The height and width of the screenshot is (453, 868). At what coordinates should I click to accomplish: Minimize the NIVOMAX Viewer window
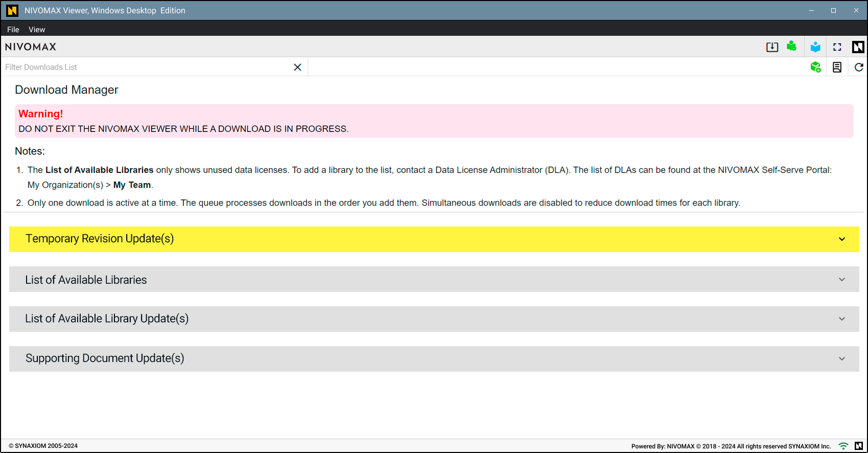[x=811, y=11]
